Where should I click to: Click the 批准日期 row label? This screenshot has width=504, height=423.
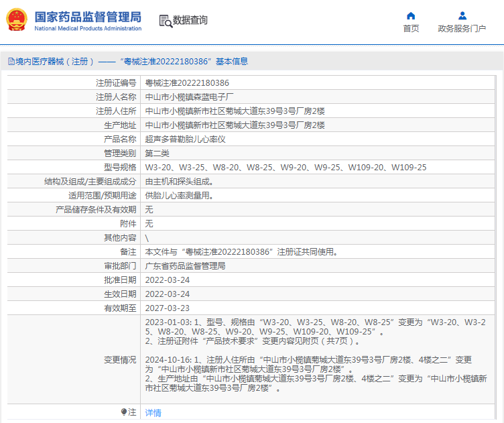pos(120,280)
